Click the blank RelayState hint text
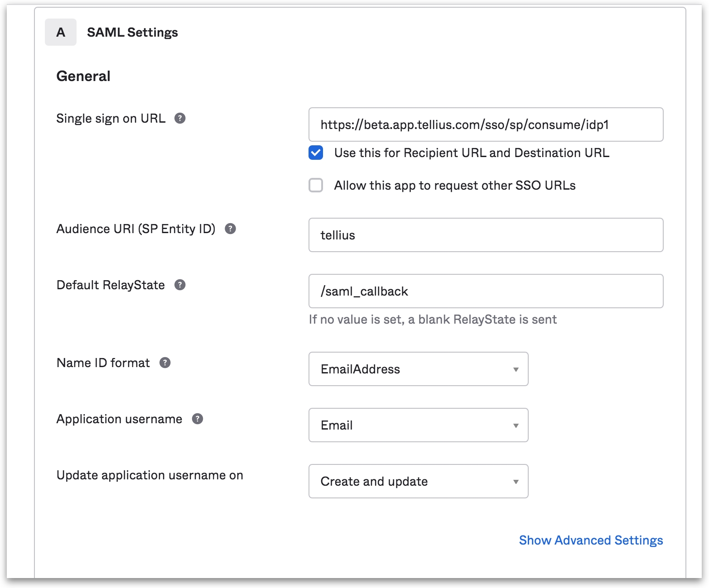 [432, 320]
